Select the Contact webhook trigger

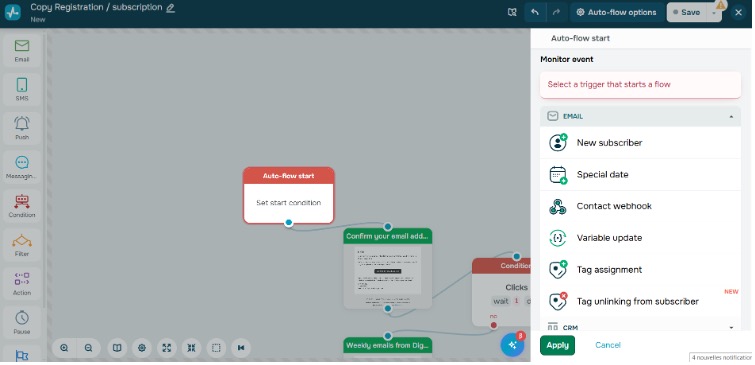(640, 206)
